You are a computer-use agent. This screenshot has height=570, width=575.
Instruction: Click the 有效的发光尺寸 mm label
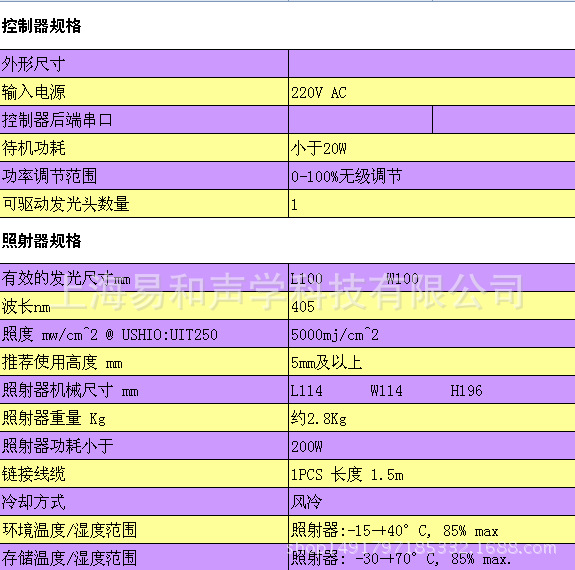[66, 278]
